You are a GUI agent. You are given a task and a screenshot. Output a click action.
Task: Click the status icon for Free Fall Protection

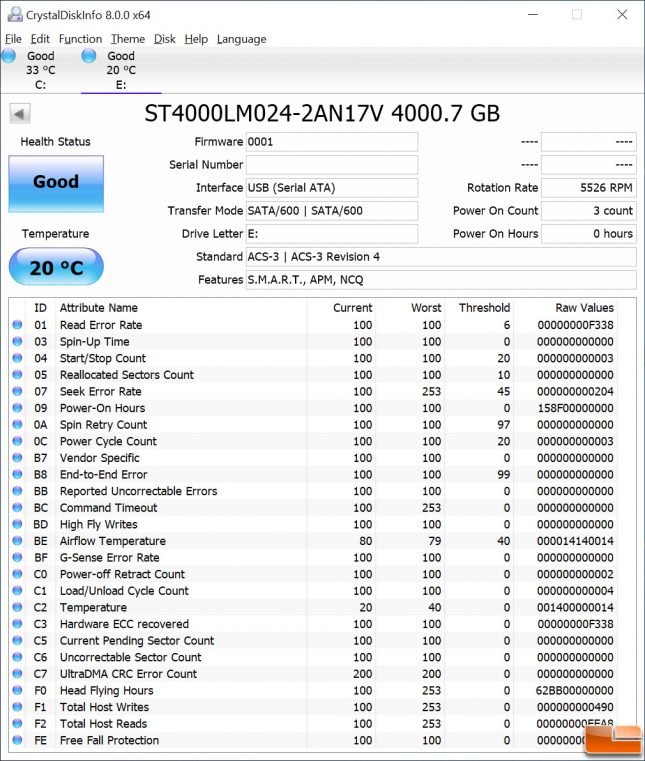pos(17,740)
